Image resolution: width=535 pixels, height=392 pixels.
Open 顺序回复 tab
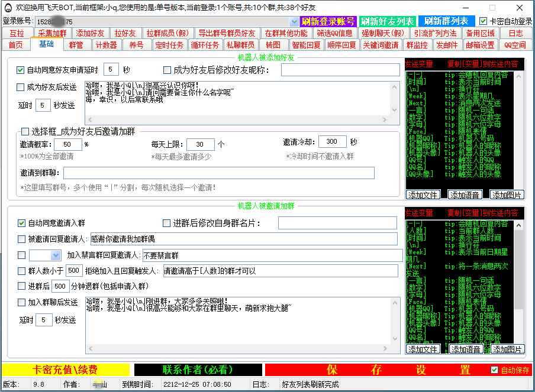click(x=341, y=45)
